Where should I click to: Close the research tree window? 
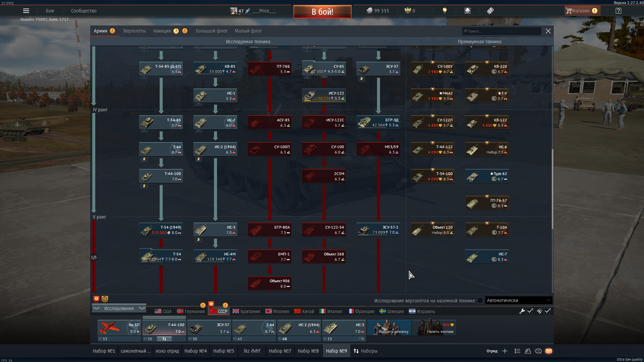pyautogui.click(x=548, y=31)
